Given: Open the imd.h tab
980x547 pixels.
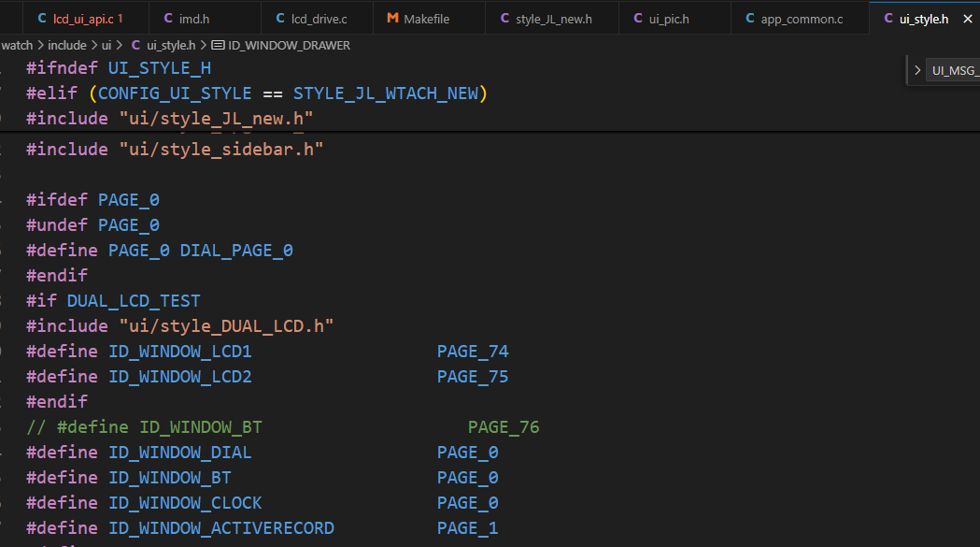Looking at the screenshot, I should tap(205, 19).
